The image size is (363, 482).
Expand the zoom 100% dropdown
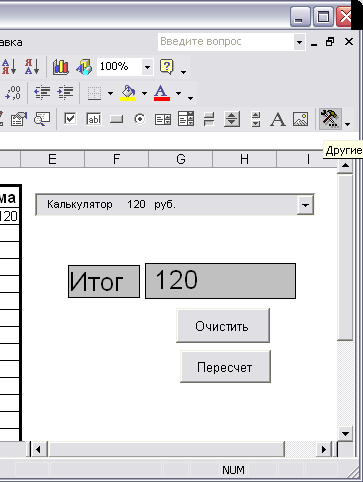147,67
